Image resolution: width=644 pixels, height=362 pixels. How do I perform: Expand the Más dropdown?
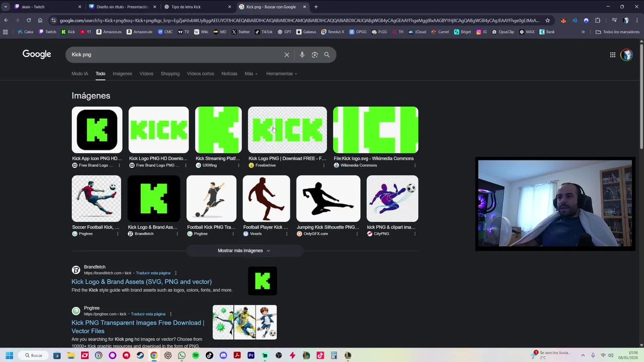coord(251,73)
